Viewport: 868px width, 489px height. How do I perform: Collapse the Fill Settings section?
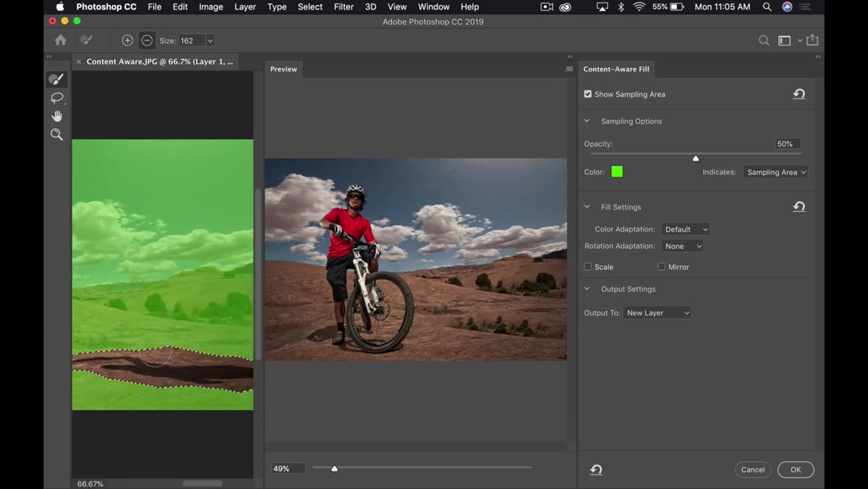(587, 207)
